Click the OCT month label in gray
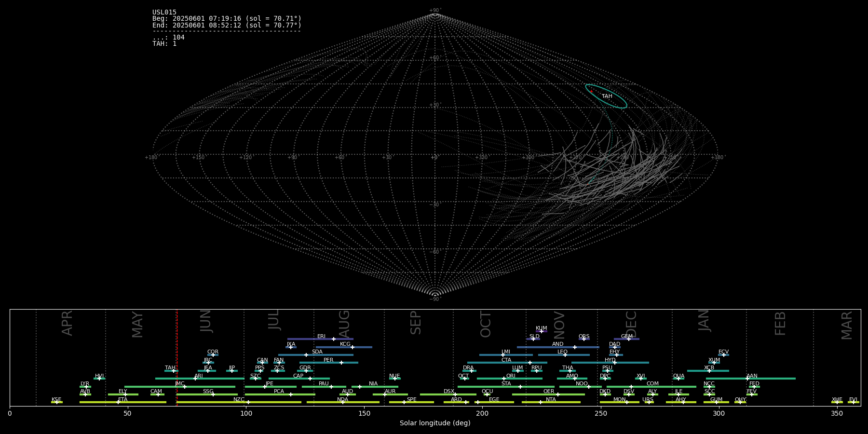Viewport: 868px width, 434px height. (x=486, y=324)
